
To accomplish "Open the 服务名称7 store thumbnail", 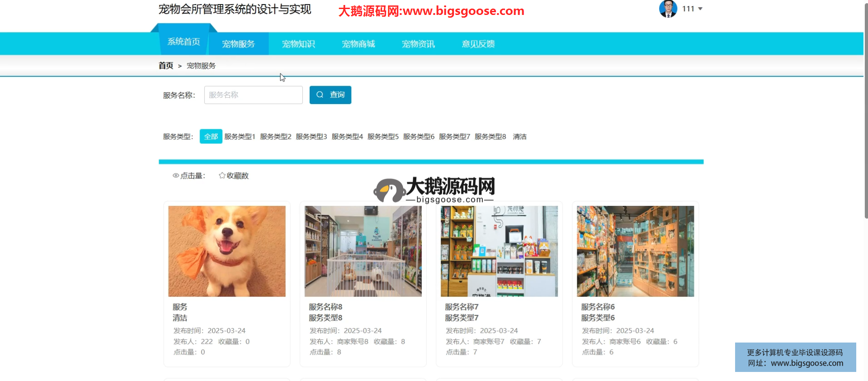I will (499, 251).
